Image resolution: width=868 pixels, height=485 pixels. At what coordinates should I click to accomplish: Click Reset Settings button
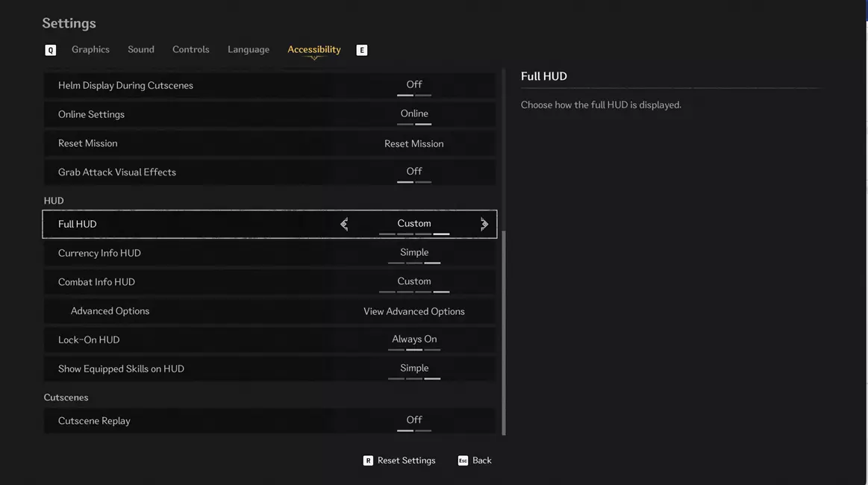[406, 460]
